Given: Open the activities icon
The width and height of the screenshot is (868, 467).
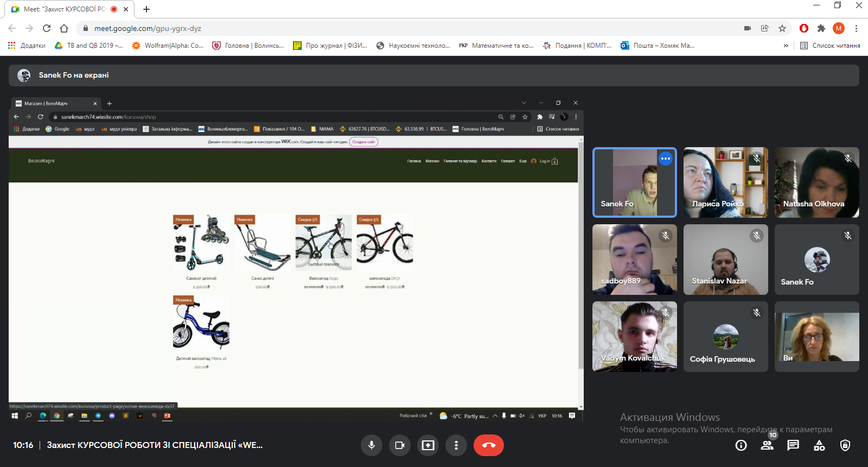Looking at the screenshot, I should (819, 445).
